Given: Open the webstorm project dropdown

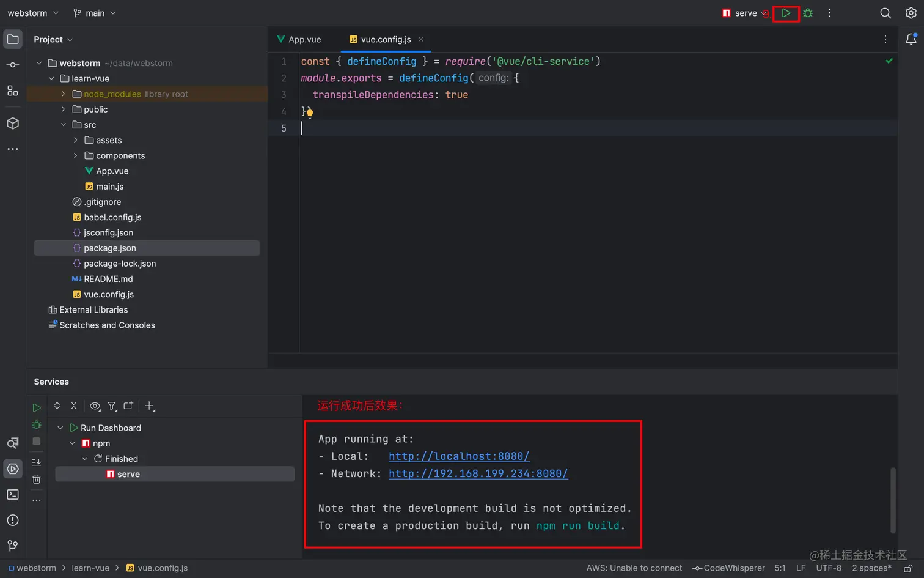Looking at the screenshot, I should tap(33, 13).
